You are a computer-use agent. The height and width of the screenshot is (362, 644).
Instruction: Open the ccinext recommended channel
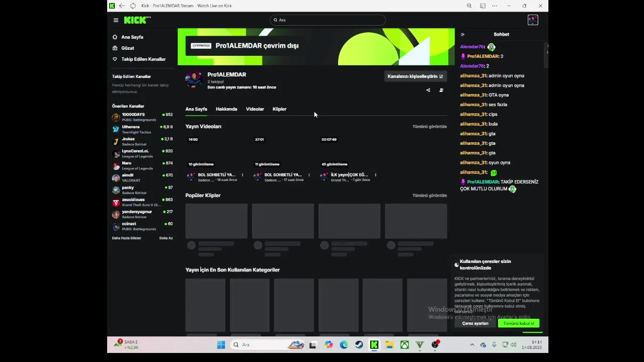[142, 226]
